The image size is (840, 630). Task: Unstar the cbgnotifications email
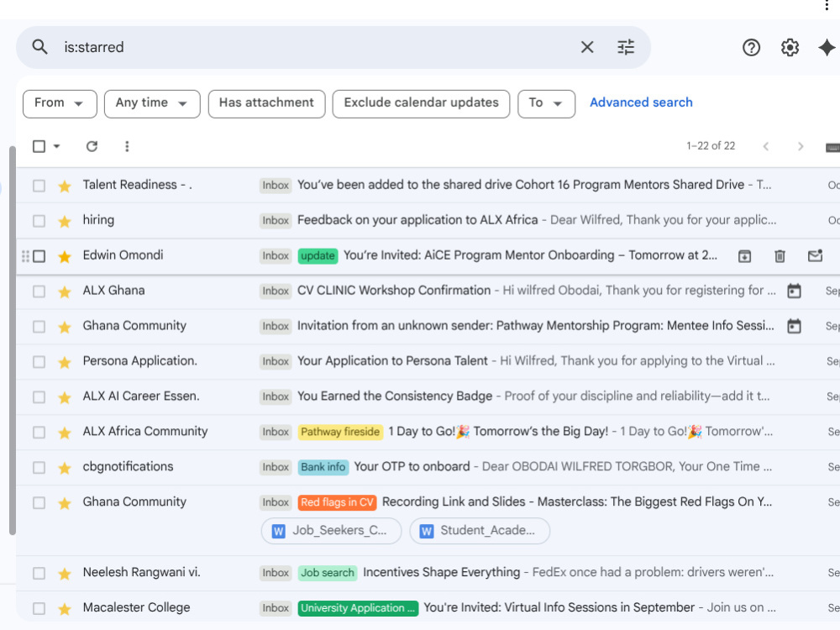pyautogui.click(x=65, y=468)
